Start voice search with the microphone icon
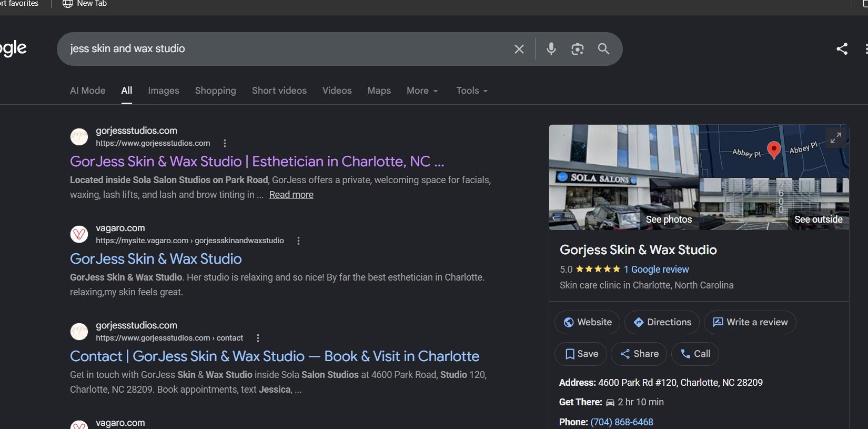The image size is (868, 429). (x=551, y=49)
